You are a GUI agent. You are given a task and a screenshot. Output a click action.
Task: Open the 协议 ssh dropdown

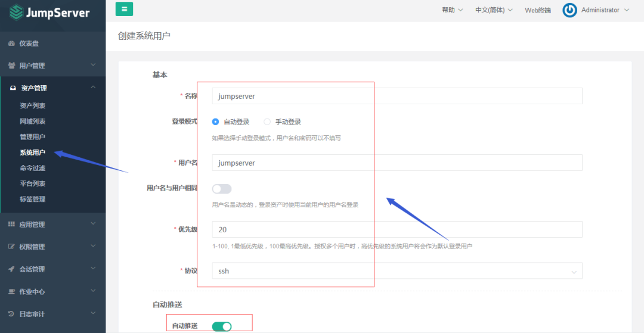pos(397,271)
